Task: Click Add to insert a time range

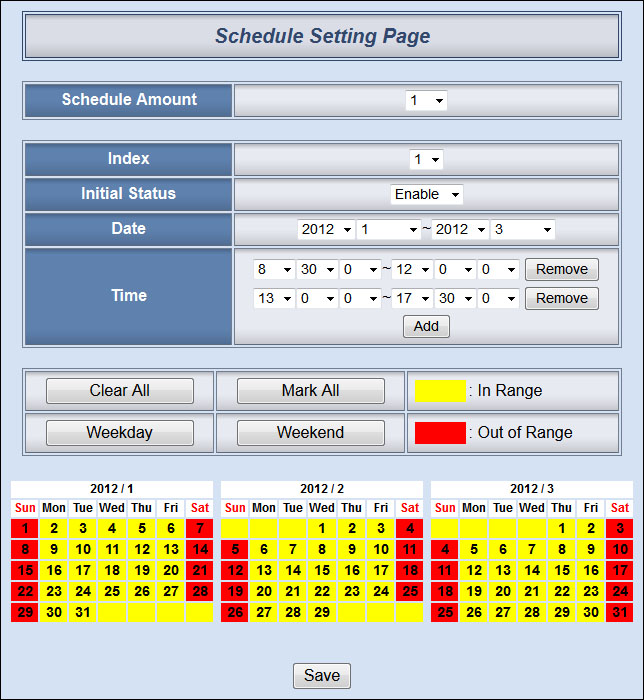Action: (x=427, y=327)
